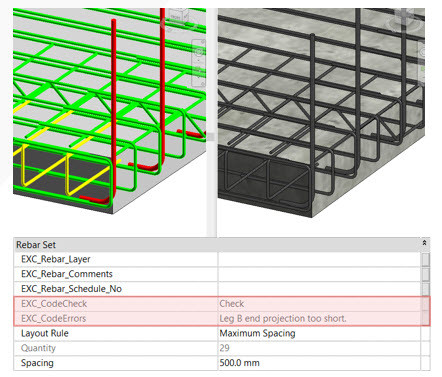Click the EXC_Rebar_Layer value field
This screenshot has width=442, height=377.
click(319, 259)
